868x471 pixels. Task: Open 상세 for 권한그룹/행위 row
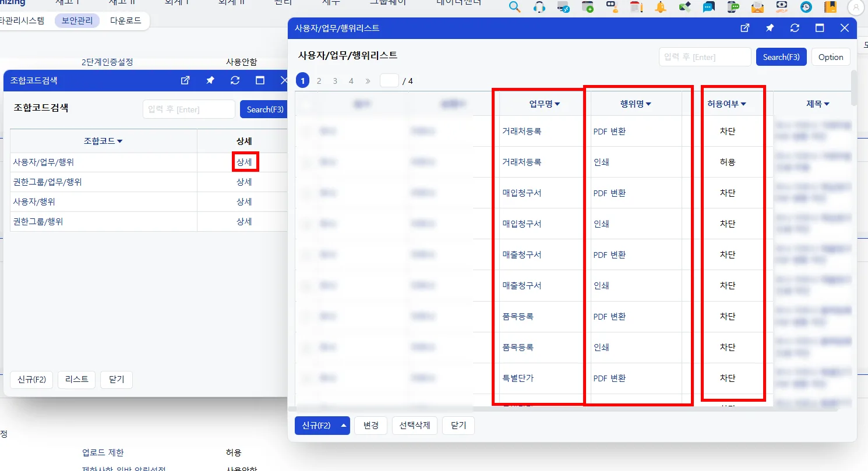coord(244,221)
